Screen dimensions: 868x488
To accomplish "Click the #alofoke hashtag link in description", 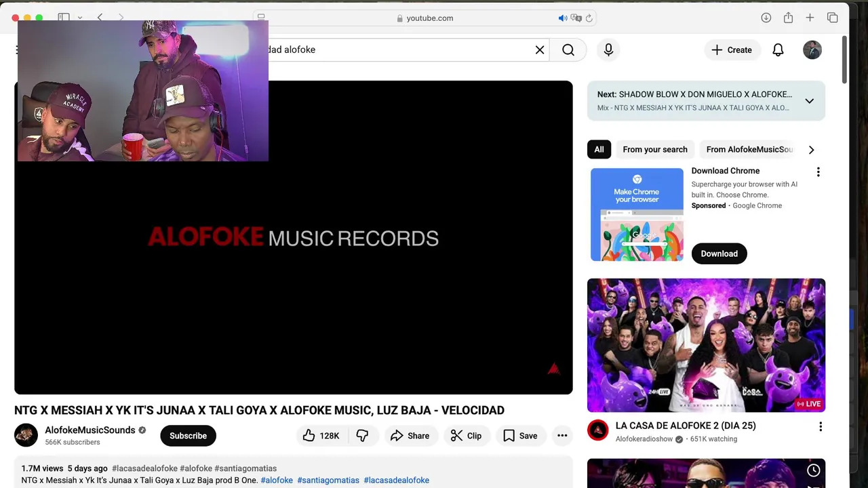I will (277, 480).
